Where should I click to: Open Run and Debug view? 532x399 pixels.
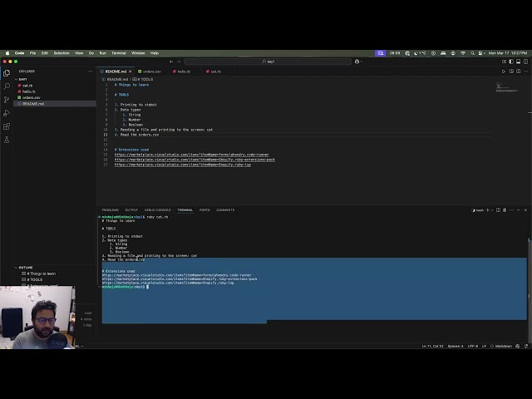[7, 113]
